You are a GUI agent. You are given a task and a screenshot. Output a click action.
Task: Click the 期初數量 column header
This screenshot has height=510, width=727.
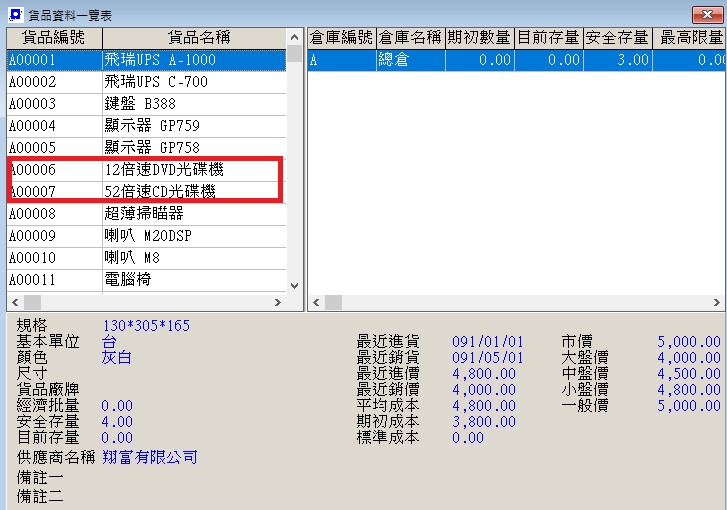tap(479, 38)
